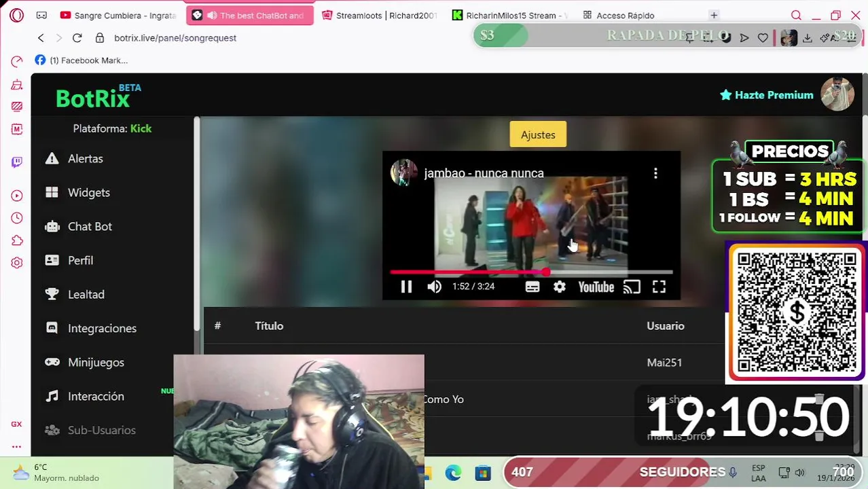This screenshot has height=489, width=868.
Task: Click the Perfil ID card icon
Action: (x=52, y=260)
